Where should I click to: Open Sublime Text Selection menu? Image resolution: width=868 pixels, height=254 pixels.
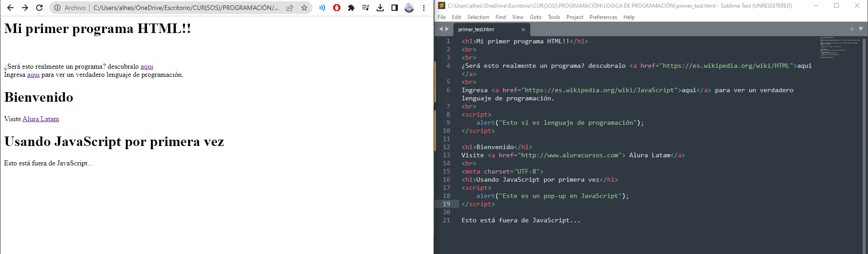478,17
